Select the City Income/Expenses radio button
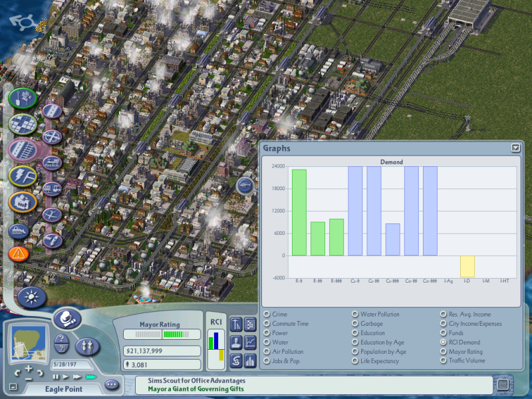Image resolution: width=532 pixels, height=399 pixels. click(443, 324)
